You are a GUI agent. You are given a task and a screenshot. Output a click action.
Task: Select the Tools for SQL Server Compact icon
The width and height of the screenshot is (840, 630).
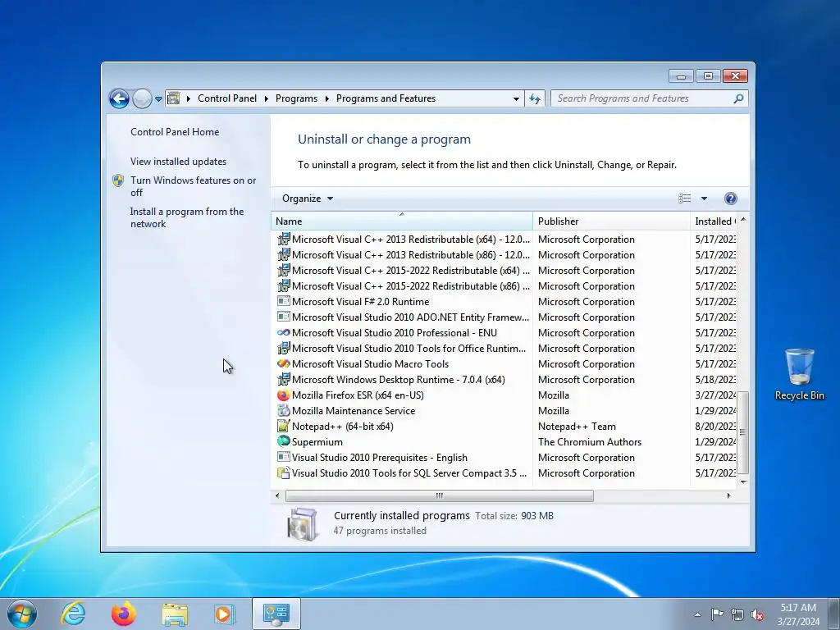point(283,473)
